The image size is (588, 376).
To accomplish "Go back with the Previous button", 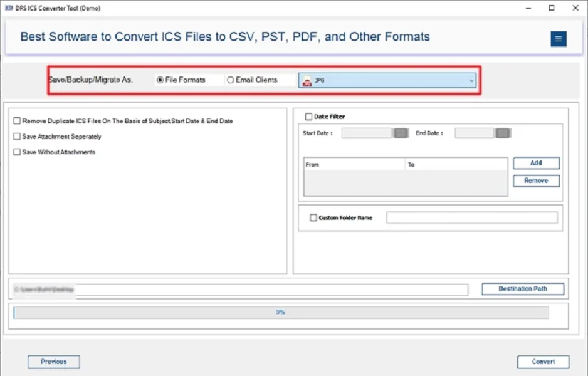I will tap(54, 362).
